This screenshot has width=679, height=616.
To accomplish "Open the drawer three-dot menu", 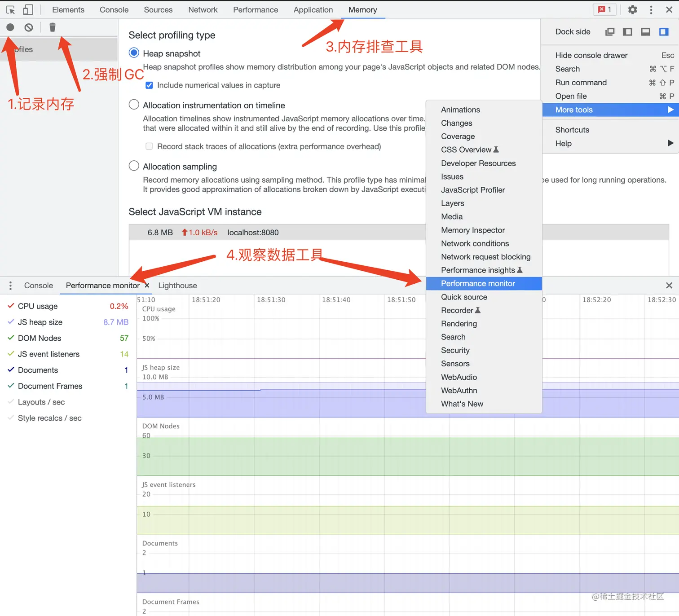I will [x=10, y=286].
